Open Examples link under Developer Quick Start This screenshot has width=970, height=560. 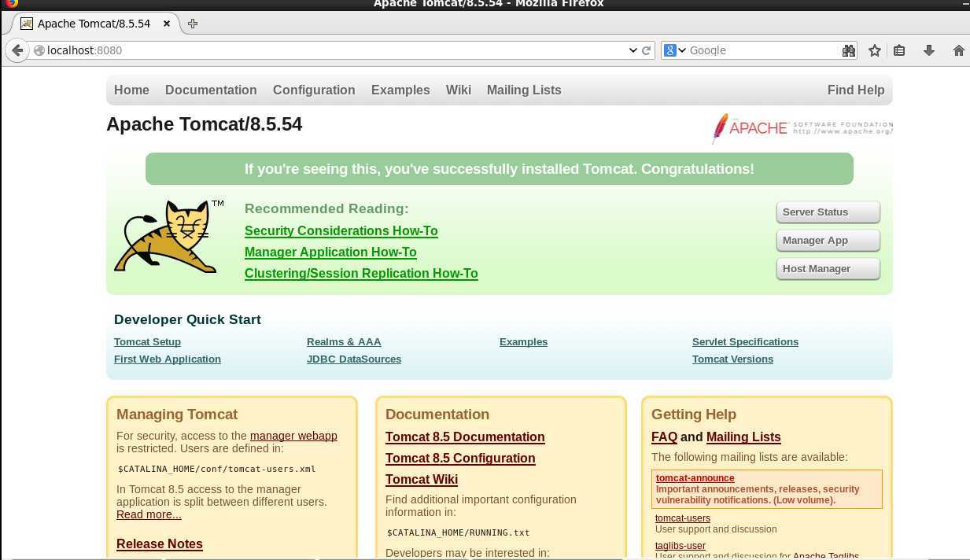pos(523,342)
